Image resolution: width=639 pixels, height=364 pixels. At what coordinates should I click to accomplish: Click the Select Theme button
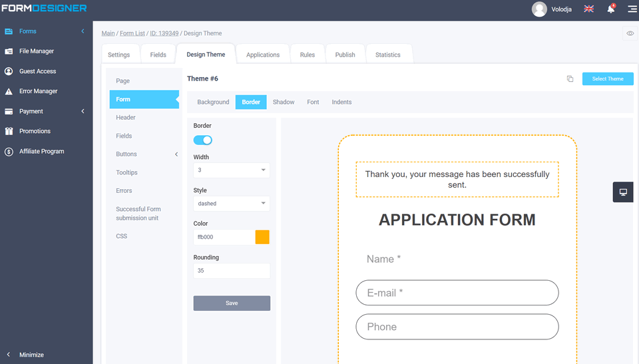pyautogui.click(x=608, y=79)
